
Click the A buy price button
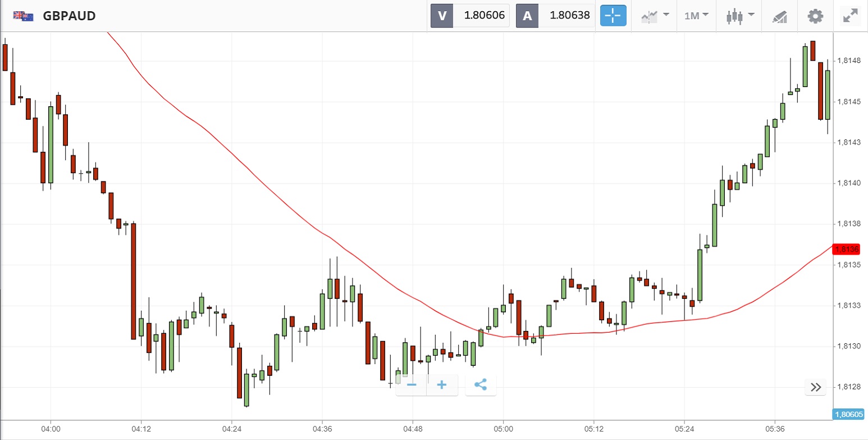(x=555, y=16)
